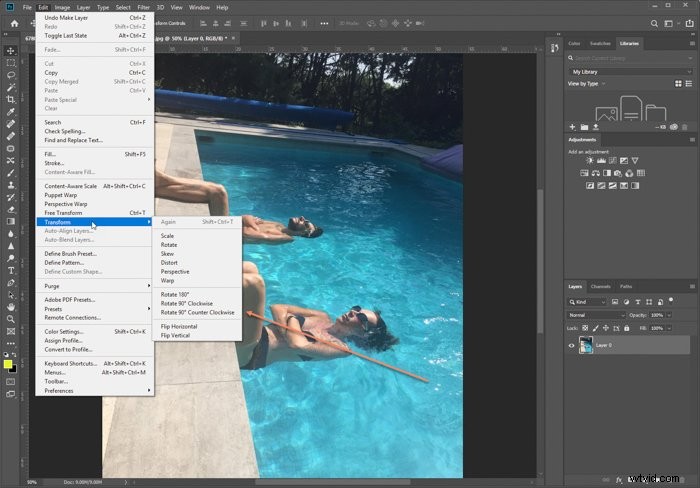Add a Levels adjustment
The image size is (700, 488).
tap(601, 160)
